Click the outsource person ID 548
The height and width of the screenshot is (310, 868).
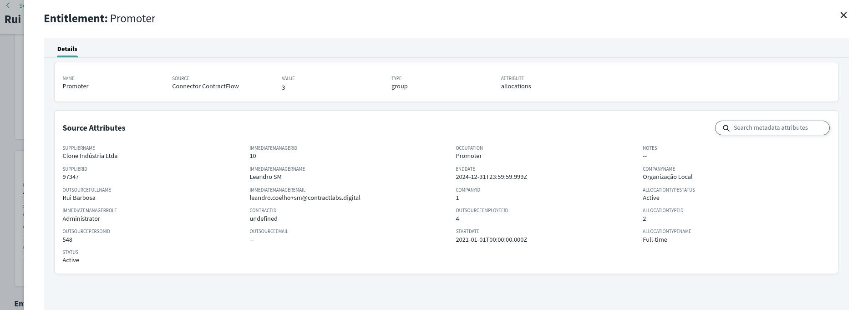click(67, 240)
